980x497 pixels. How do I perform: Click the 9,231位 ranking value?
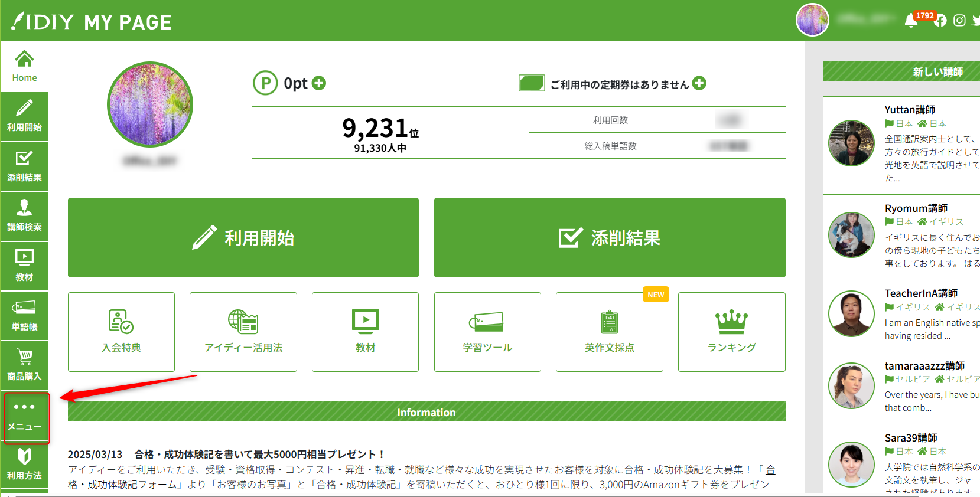pyautogui.click(x=380, y=127)
